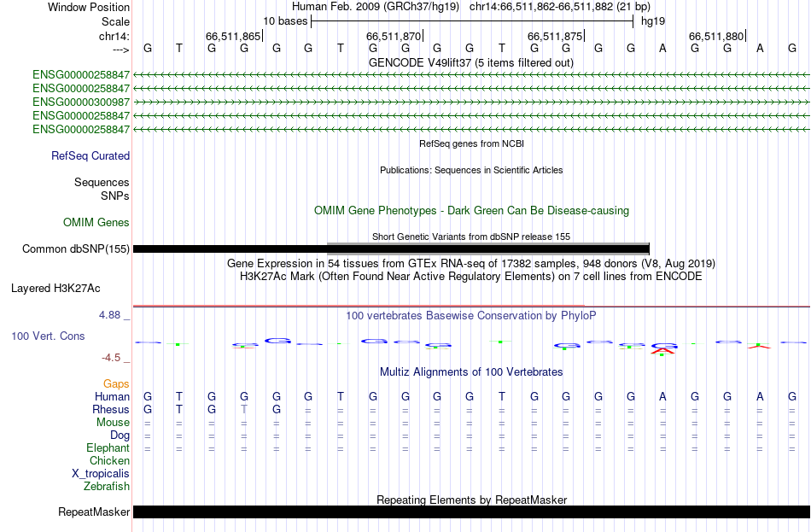Image resolution: width=811 pixels, height=532 pixels.
Task: Click the GTEx Gene Expression title line
Action: pyautogui.click(x=471, y=263)
